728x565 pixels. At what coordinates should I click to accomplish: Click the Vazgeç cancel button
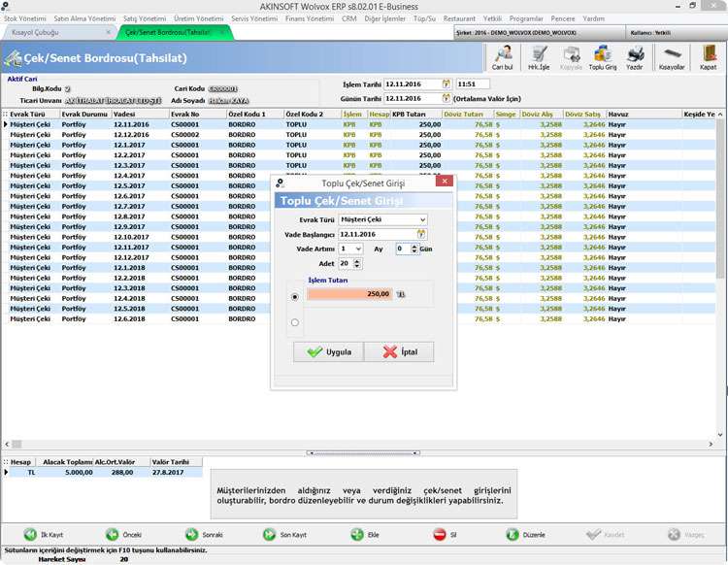click(686, 535)
